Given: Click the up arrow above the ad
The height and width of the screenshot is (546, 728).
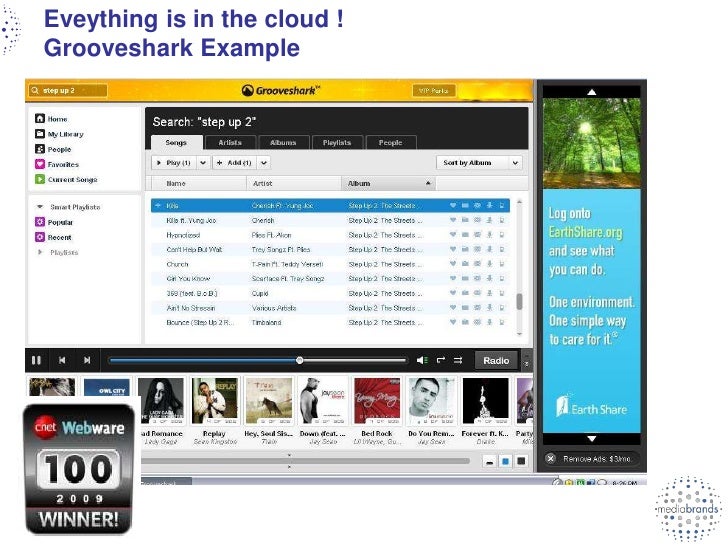Looking at the screenshot, I should [x=592, y=92].
